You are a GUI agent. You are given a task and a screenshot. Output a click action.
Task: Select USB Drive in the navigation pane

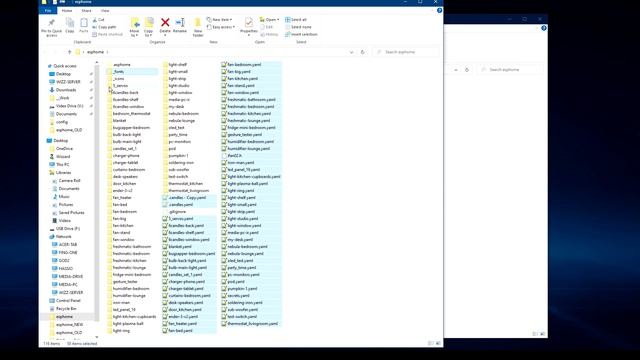pyautogui.click(x=68, y=229)
